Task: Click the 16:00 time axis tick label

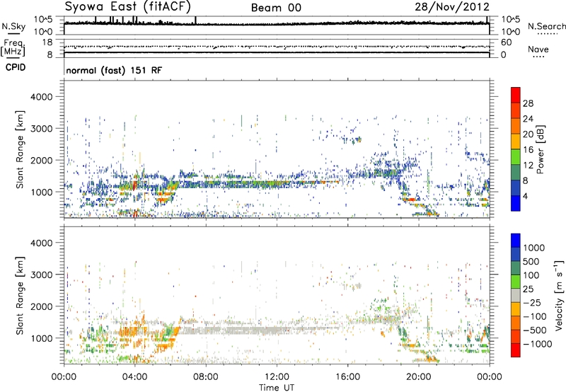Action: (347, 377)
